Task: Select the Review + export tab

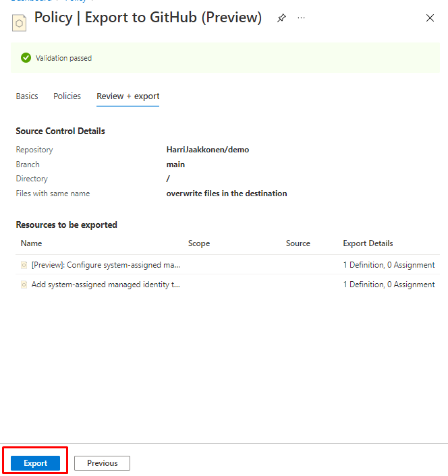Action: tap(128, 96)
